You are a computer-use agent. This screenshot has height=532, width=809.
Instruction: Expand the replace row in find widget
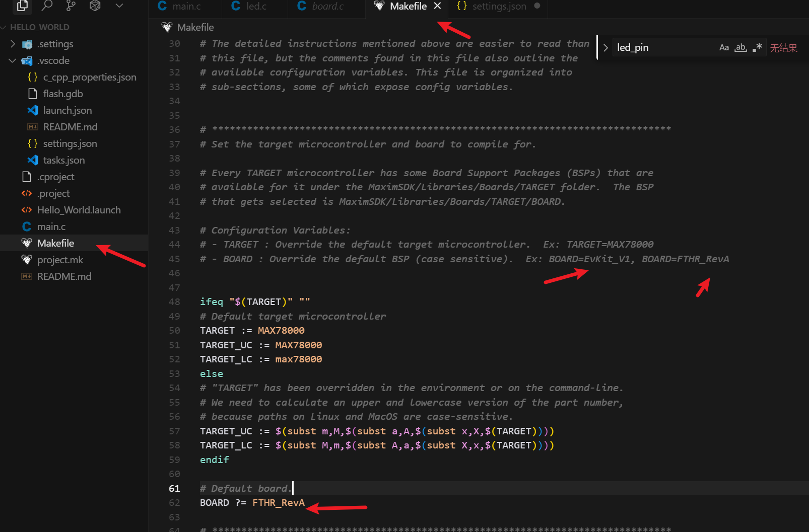tap(605, 48)
